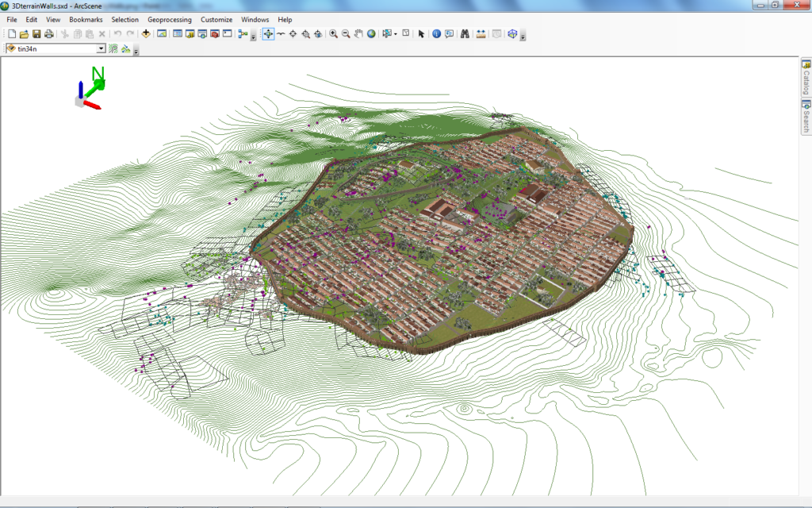Click the Add Data button

pyautogui.click(x=146, y=34)
